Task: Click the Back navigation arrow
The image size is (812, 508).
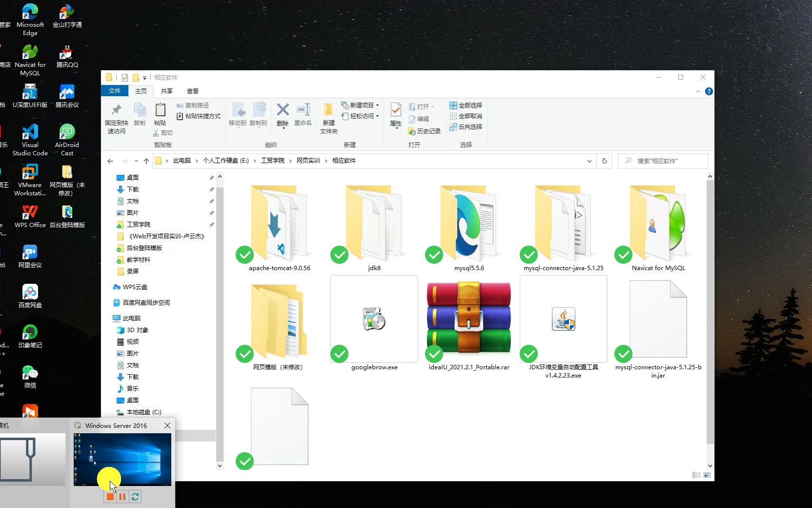Action: [110, 161]
